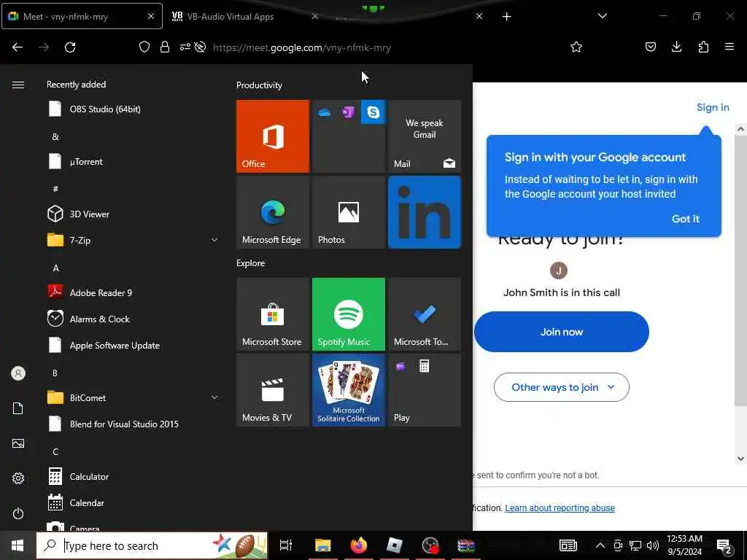Open Learn about reporting abuse link
Image resolution: width=747 pixels, height=560 pixels.
(x=560, y=508)
